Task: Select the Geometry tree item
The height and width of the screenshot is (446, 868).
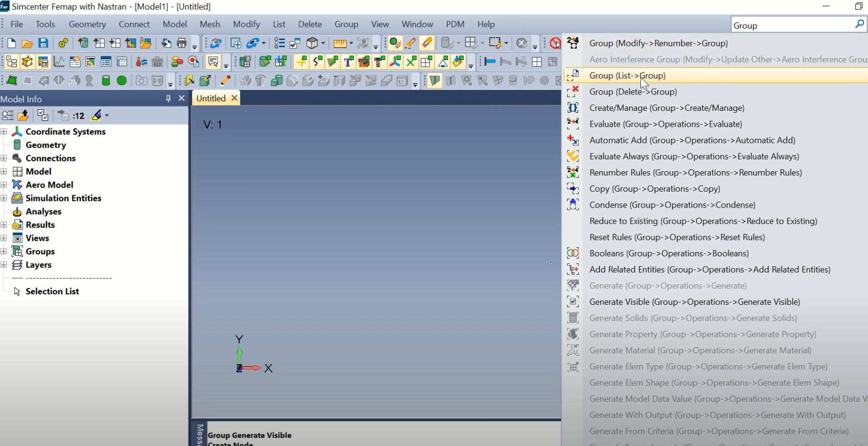Action: click(46, 145)
